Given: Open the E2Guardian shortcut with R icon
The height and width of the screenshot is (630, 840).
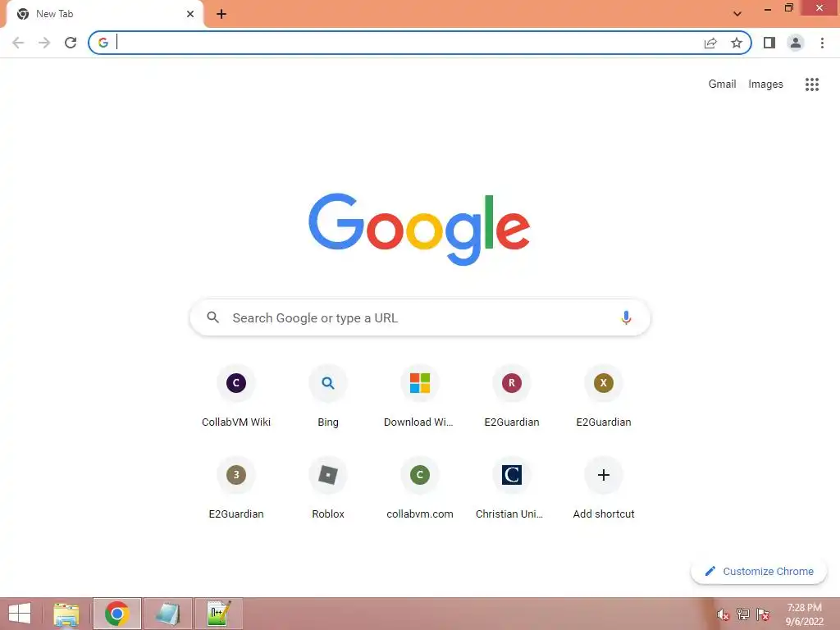Looking at the screenshot, I should (x=512, y=396).
